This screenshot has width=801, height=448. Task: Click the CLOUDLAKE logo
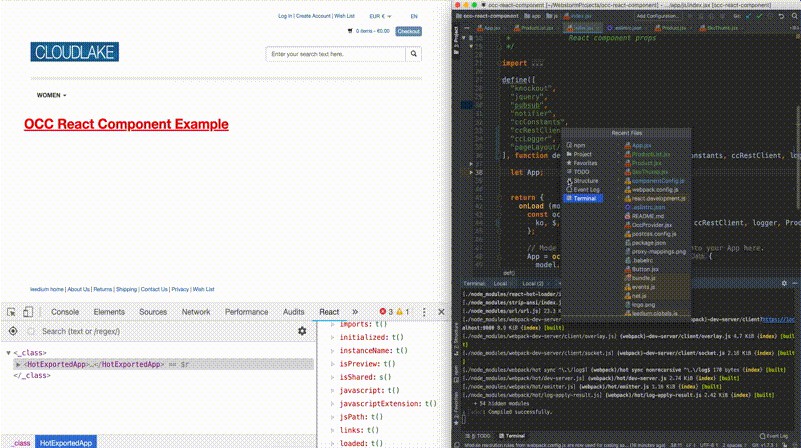pos(75,52)
